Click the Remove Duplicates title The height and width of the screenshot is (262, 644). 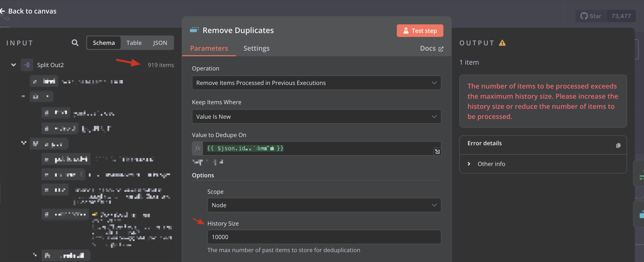tap(238, 30)
